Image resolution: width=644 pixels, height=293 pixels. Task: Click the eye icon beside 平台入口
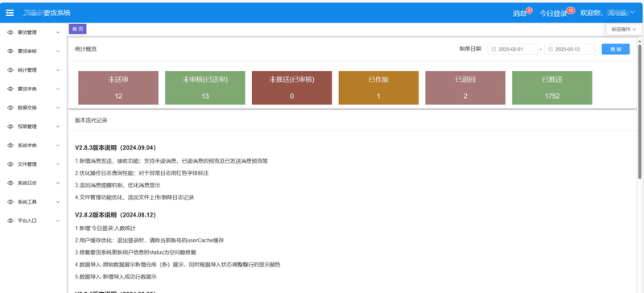10,221
